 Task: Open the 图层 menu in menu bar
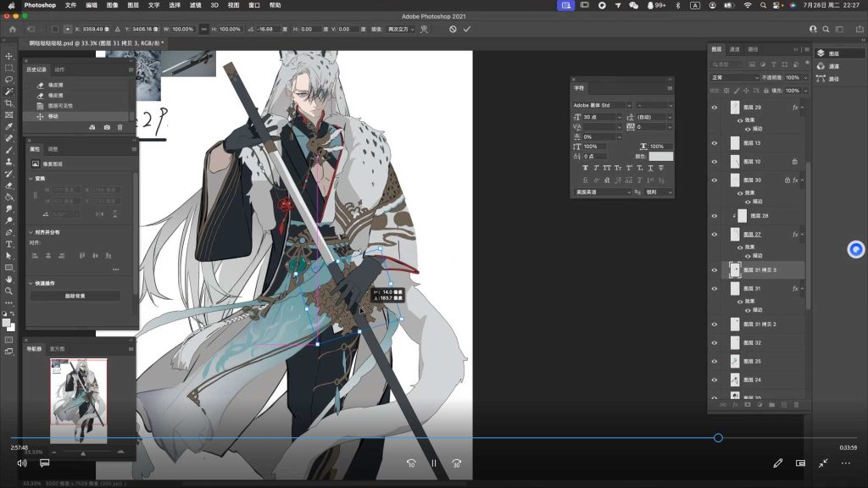pos(133,5)
